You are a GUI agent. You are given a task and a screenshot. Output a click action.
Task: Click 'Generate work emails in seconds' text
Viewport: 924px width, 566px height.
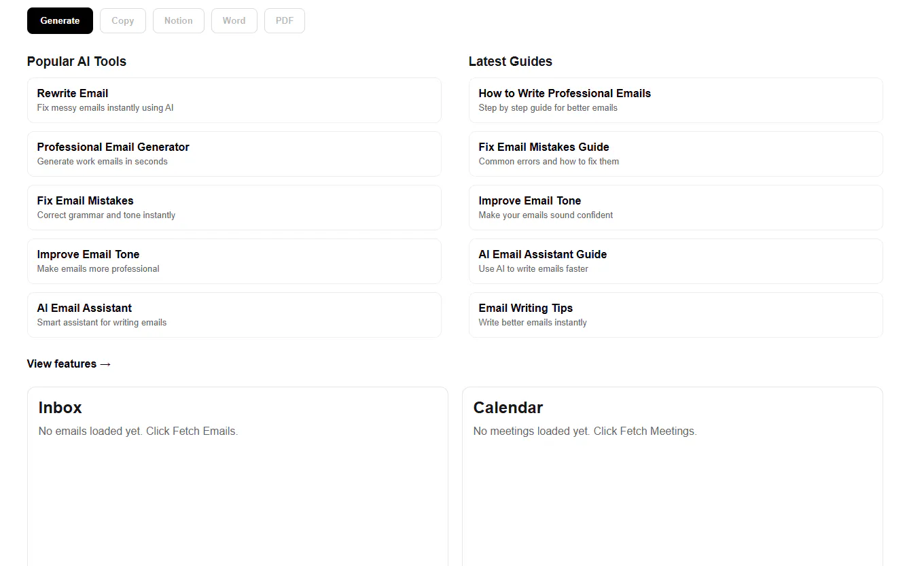pyautogui.click(x=103, y=161)
